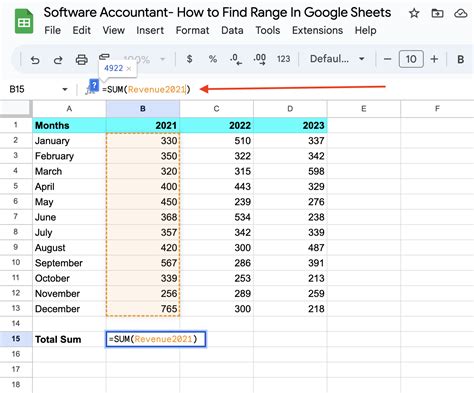This screenshot has width=474, height=393.
Task: Select row 18 header
Action: point(16,385)
